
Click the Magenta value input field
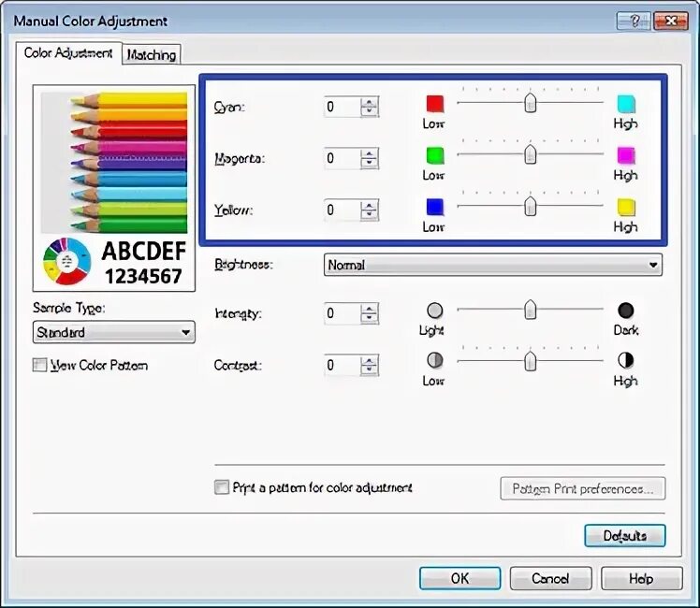coord(343,158)
